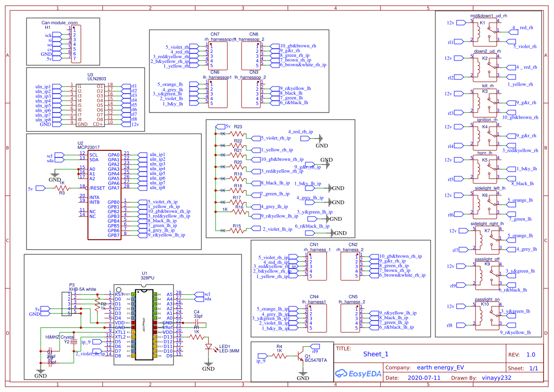Click the C4 33pf capacitor

(197, 322)
